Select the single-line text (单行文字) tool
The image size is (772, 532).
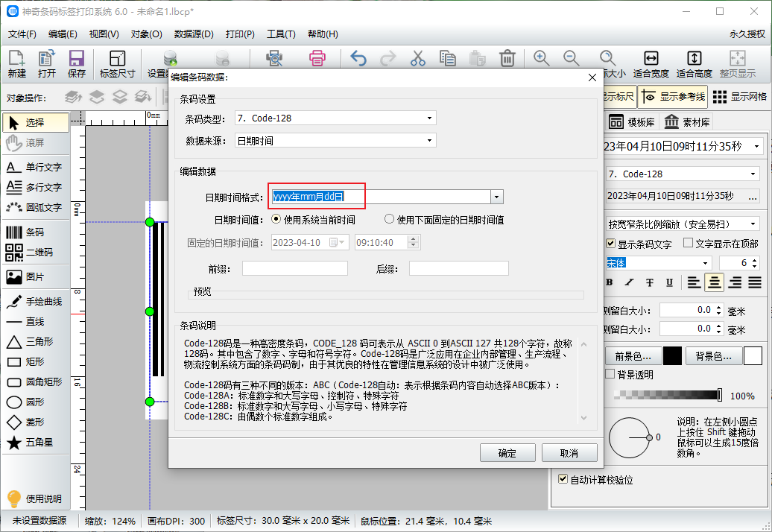coord(36,168)
